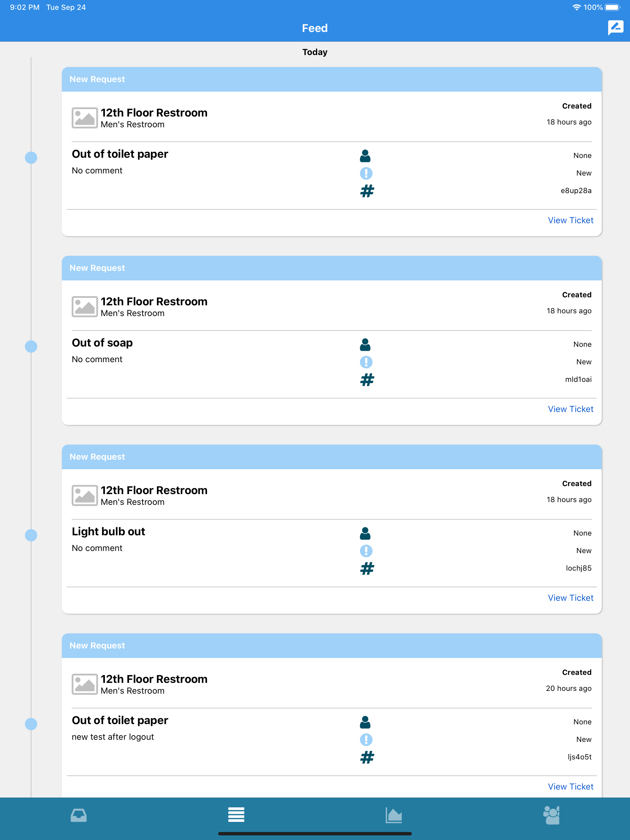The image size is (630, 840).
Task: Open the Out of soap ticket title
Action: coord(102,343)
